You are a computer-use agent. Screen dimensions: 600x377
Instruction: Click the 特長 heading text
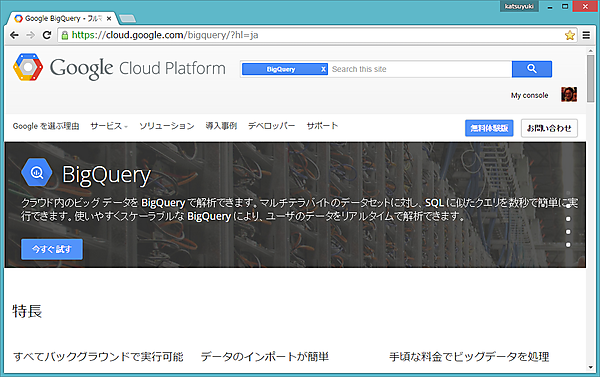click(27, 311)
